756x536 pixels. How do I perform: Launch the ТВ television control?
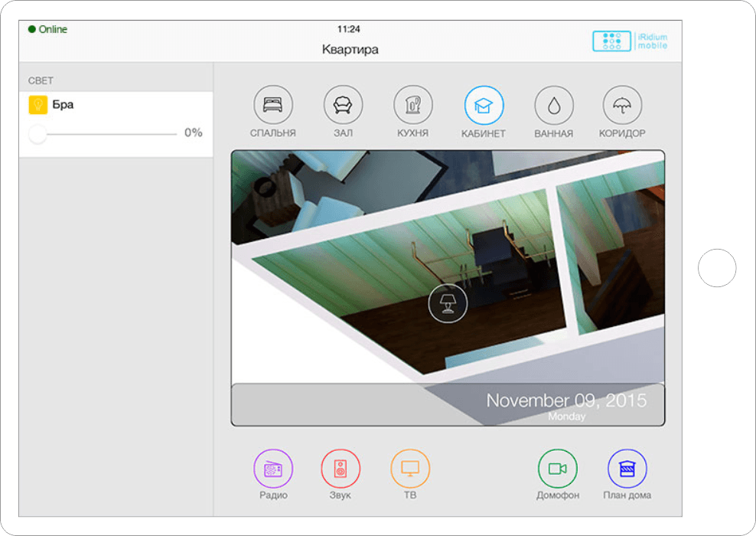point(410,469)
